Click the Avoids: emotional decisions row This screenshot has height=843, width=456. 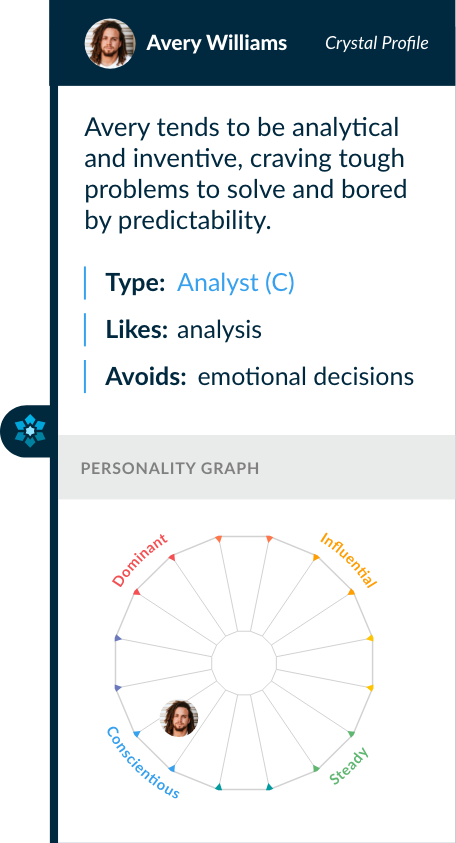[249, 376]
